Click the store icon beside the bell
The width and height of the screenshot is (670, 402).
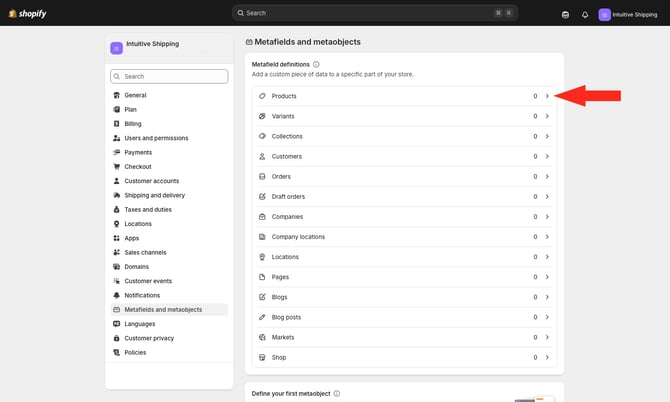tap(565, 15)
